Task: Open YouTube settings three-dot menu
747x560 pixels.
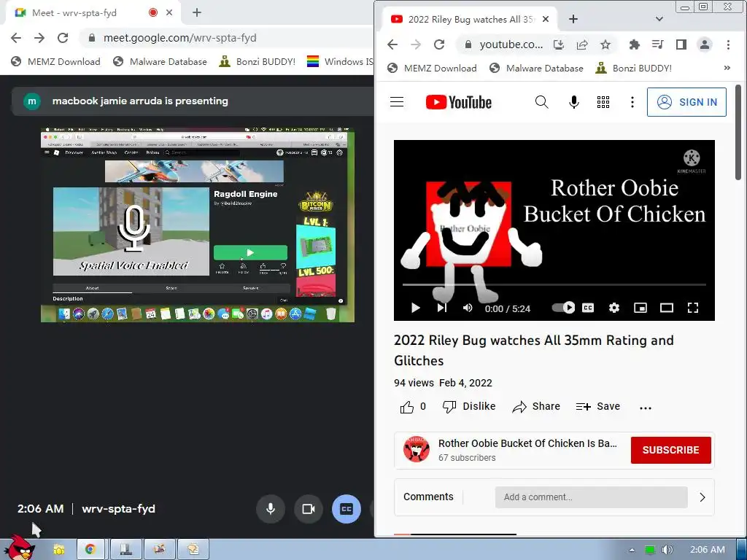Action: (632, 102)
